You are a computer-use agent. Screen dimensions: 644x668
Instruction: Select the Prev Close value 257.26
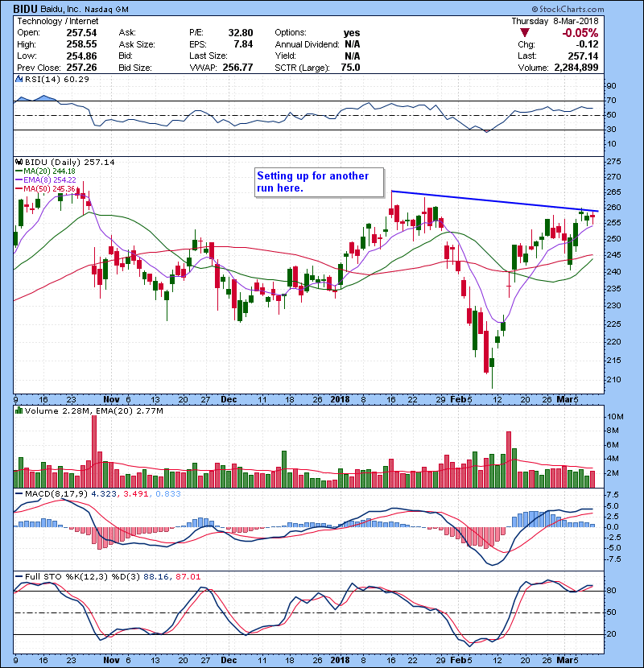click(x=81, y=68)
